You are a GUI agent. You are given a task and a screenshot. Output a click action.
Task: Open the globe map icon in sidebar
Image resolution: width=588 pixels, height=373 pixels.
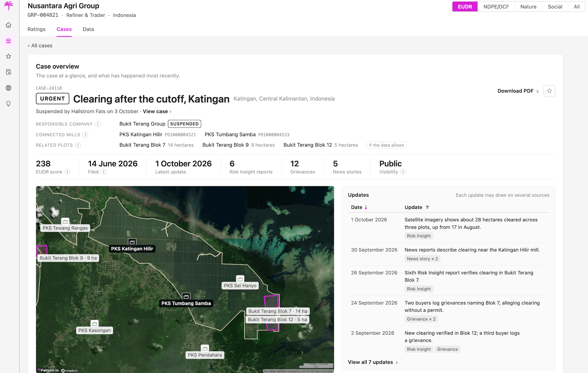click(9, 88)
